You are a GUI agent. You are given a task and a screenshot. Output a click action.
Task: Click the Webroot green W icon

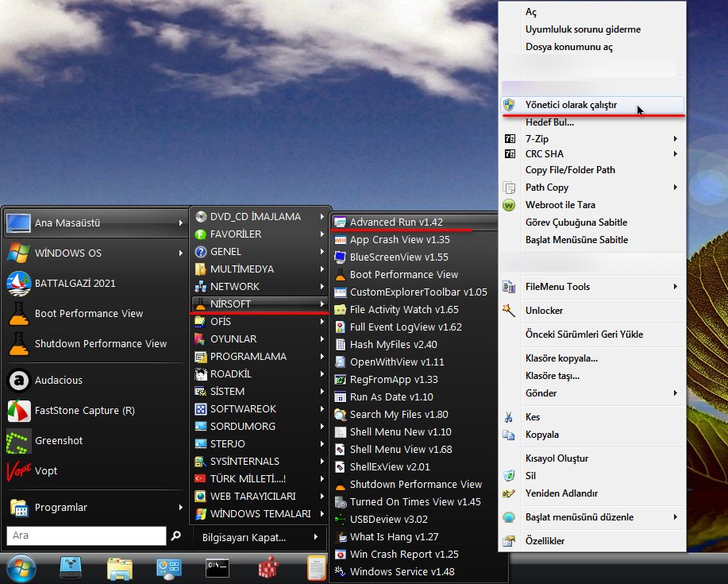point(509,205)
